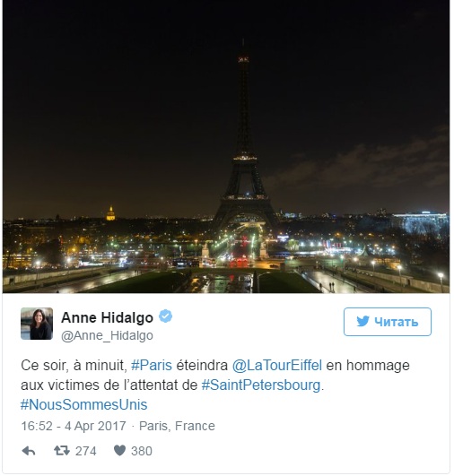Click the Anne Hidalgo display name

click(108, 318)
